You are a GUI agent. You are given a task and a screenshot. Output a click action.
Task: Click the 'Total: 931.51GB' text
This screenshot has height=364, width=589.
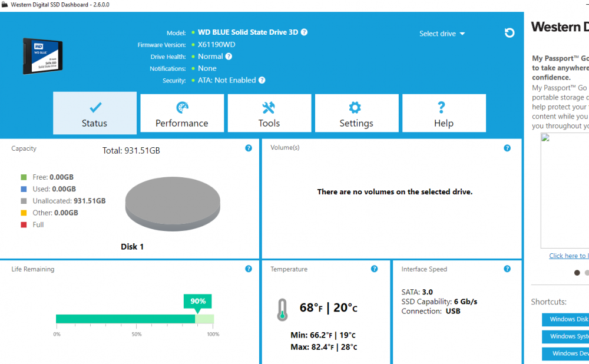pos(131,151)
